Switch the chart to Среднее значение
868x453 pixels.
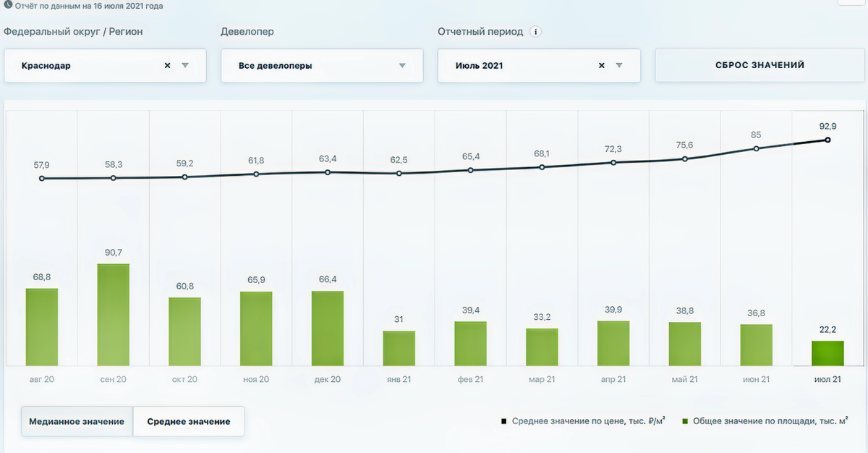[188, 420]
